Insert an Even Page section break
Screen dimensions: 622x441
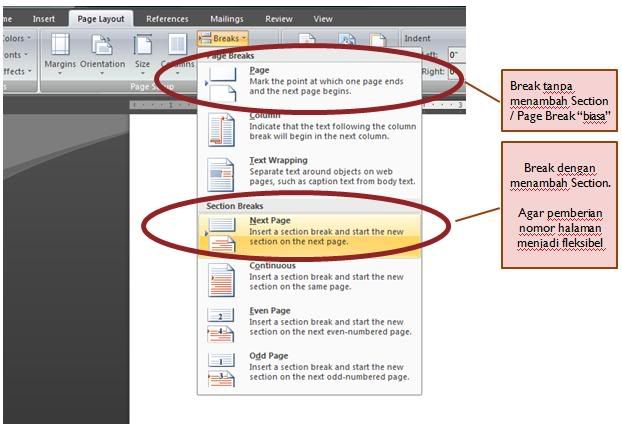pos(309,323)
